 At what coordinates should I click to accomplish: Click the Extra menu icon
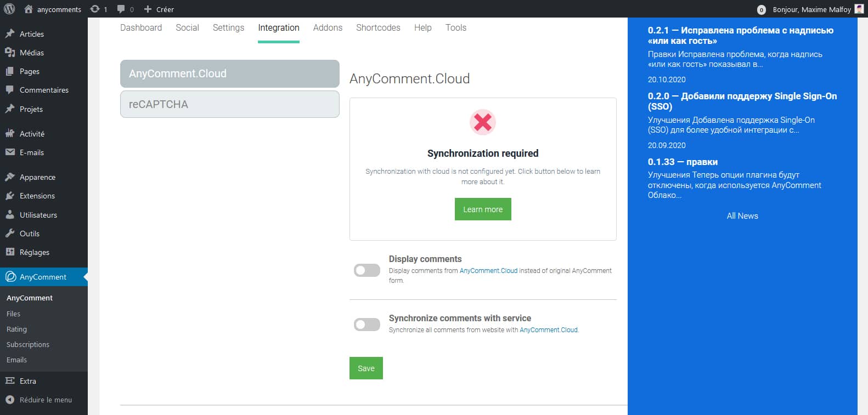[x=10, y=381]
